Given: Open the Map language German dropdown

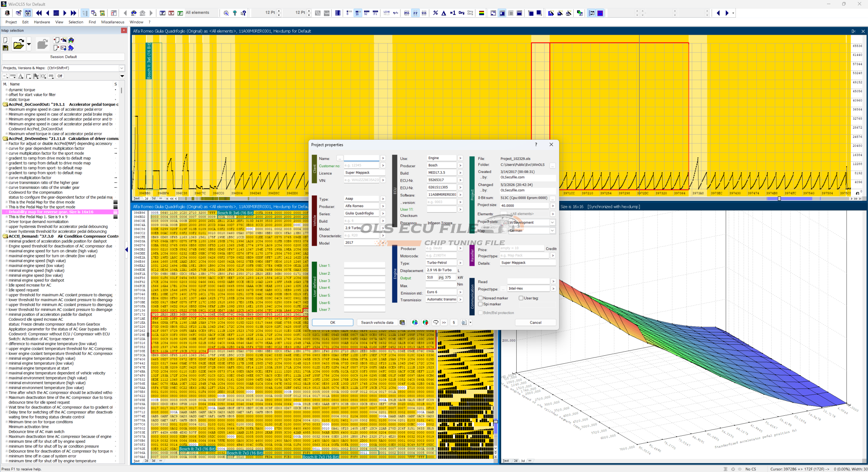Looking at the screenshot, I should click(552, 231).
